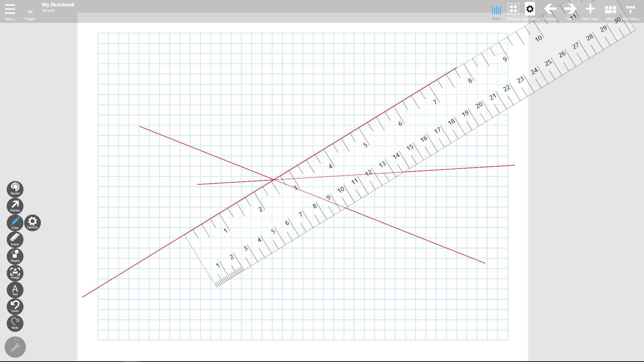Select the Draw tool
This screenshot has width=644, height=362.
pyautogui.click(x=15, y=222)
